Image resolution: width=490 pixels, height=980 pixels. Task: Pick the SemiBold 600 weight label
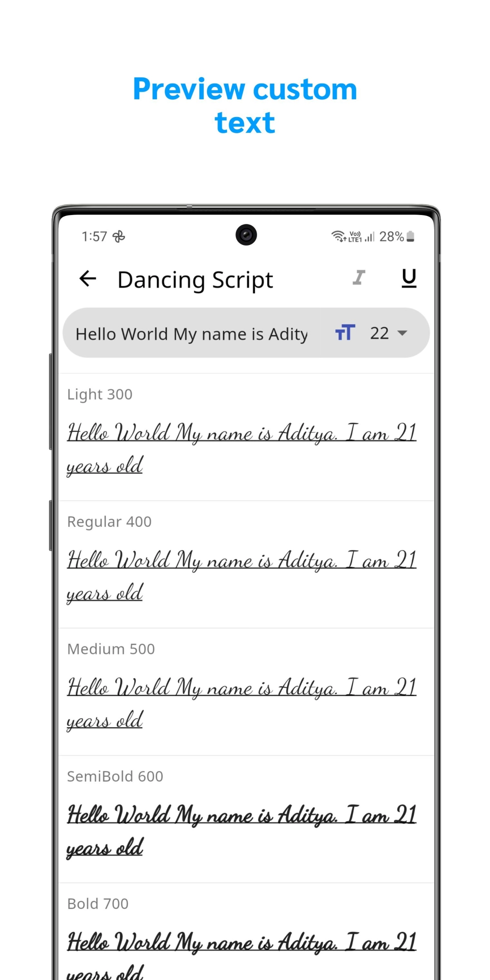coord(115,776)
